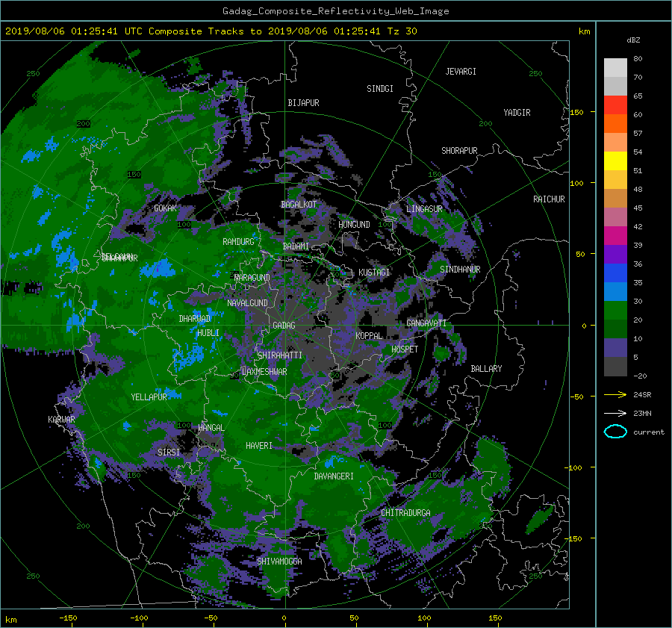This screenshot has width=672, height=628.
Task: Select the dark gray bottom dBZ swatch
Action: [x=615, y=367]
